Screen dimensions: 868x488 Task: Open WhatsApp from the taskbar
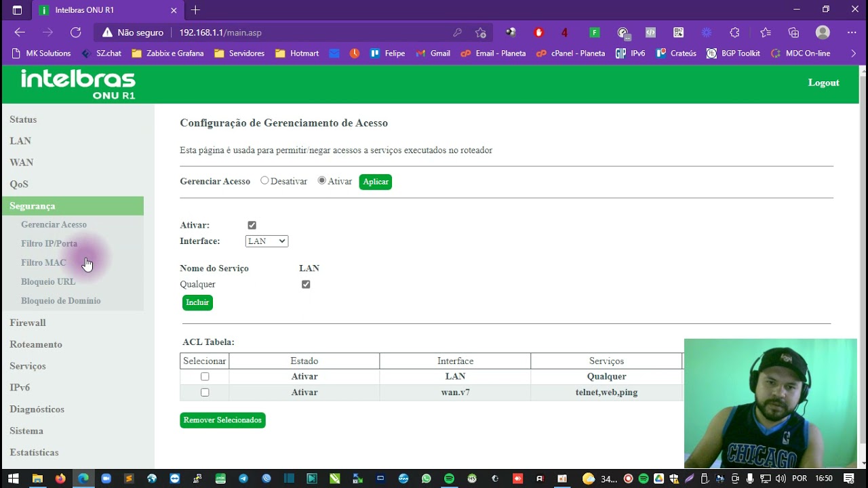pos(426,479)
